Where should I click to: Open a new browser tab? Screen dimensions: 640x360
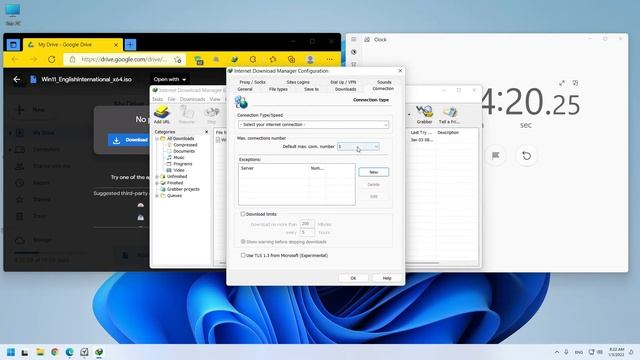[130, 44]
